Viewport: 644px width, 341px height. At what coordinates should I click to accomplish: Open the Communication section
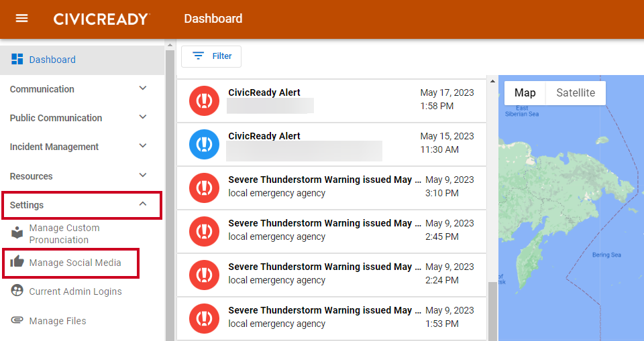click(x=82, y=89)
